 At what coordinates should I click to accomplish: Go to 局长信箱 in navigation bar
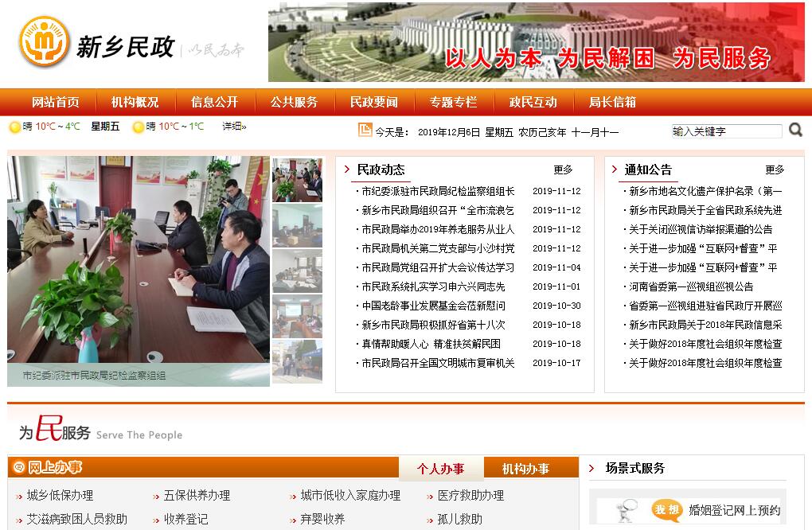click(612, 103)
